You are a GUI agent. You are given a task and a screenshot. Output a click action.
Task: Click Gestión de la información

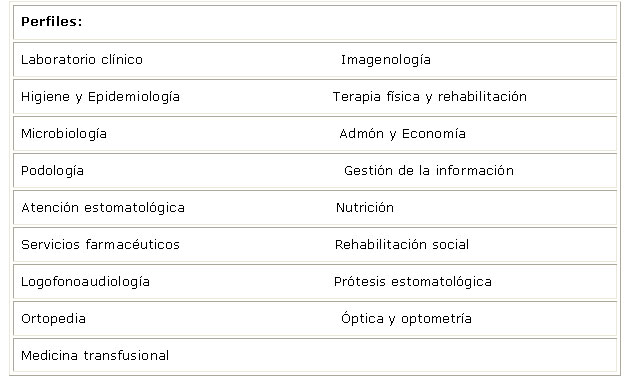(x=429, y=171)
